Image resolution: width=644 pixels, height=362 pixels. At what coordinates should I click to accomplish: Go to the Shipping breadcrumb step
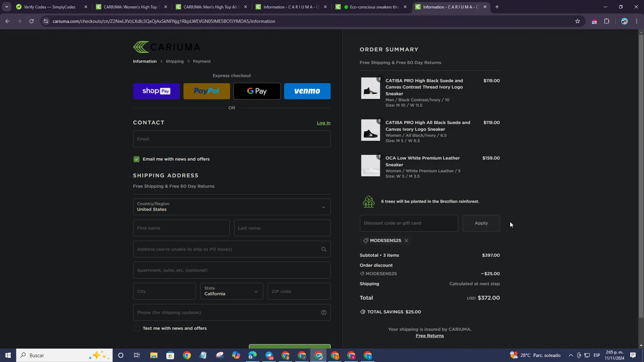tap(175, 61)
